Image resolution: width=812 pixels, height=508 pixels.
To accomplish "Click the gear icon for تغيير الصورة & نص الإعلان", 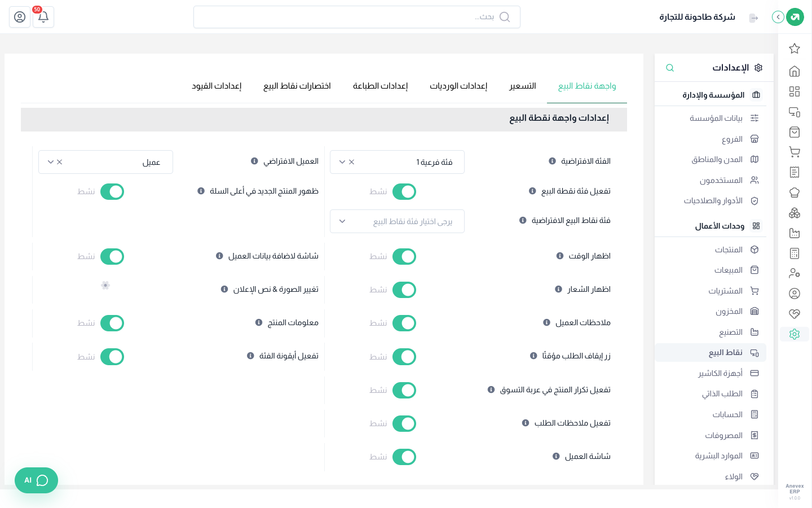I will point(105,285).
